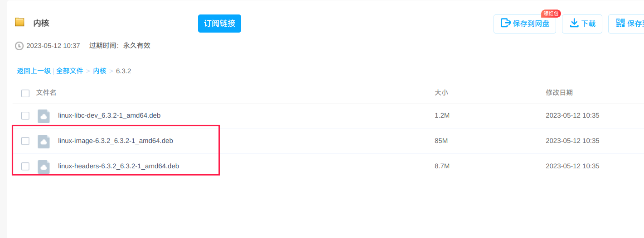Open linux-headers-6.3.2_6.3.2-1_amd64.deb file name
This screenshot has height=238, width=644.
click(x=118, y=166)
